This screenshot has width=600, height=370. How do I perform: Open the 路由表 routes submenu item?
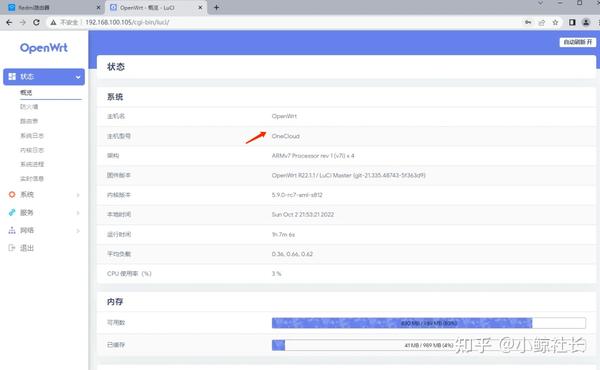pos(29,121)
